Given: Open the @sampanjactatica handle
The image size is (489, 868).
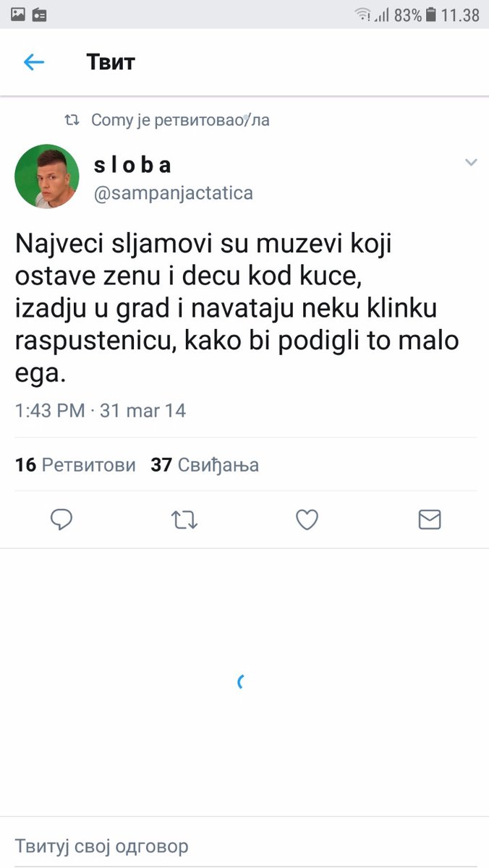Looking at the screenshot, I should [174, 194].
